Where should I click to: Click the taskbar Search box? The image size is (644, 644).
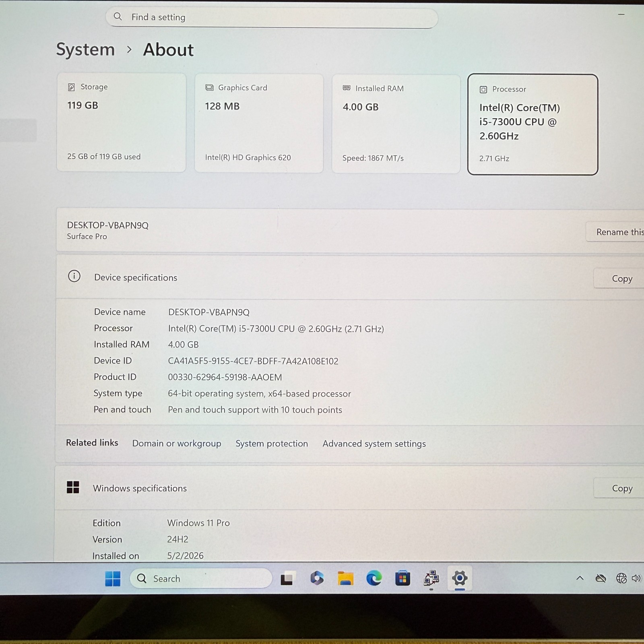tap(201, 578)
